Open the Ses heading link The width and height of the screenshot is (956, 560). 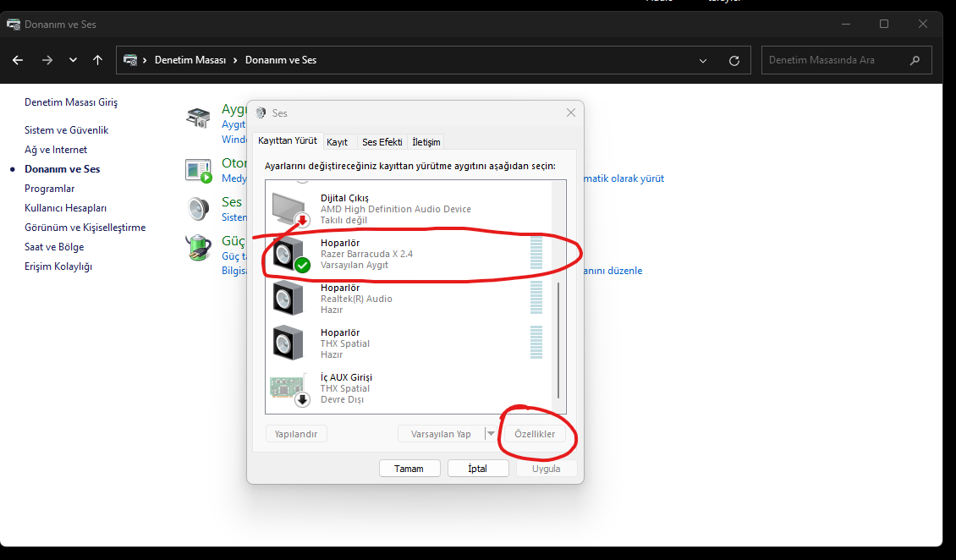(x=232, y=201)
